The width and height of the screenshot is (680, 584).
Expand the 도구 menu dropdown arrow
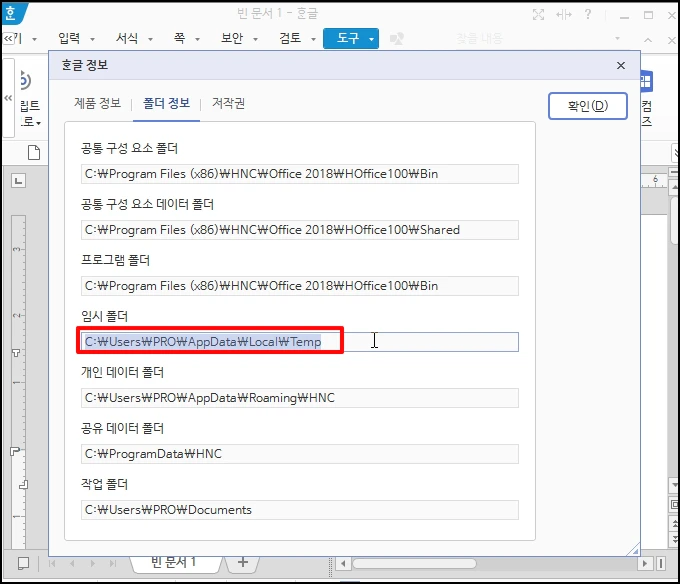(x=372, y=39)
